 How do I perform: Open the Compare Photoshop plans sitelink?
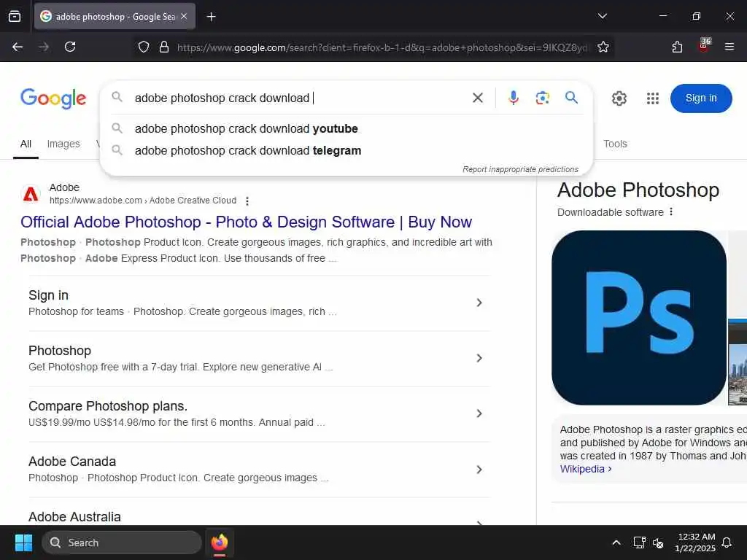pos(108,406)
